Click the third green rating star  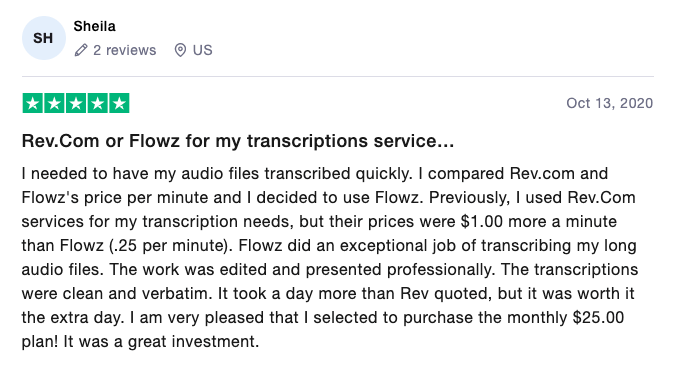76,103
